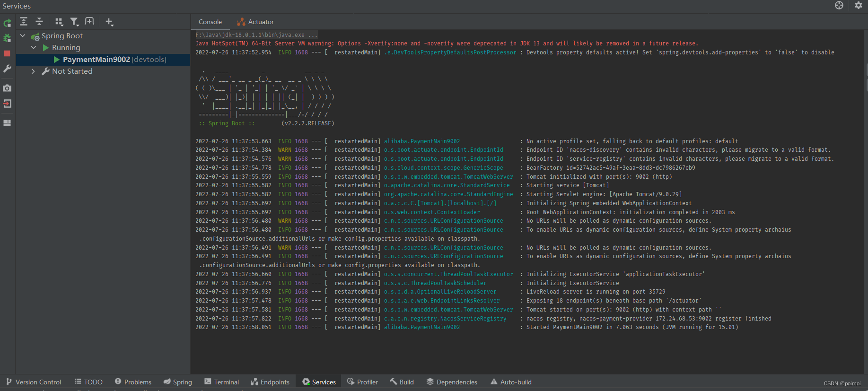Click 'LiveReload server is running on port 35729'
Image resolution: width=868 pixels, height=391 pixels.
[x=596, y=292]
